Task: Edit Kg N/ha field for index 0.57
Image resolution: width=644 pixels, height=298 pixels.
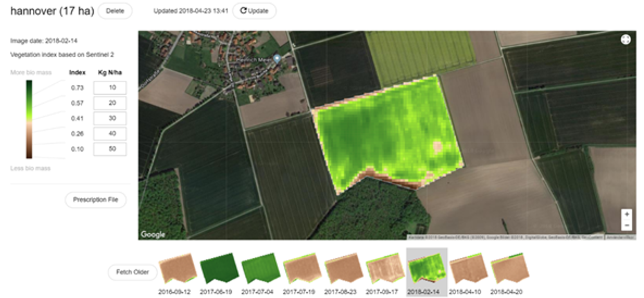Action: pyautogui.click(x=110, y=103)
